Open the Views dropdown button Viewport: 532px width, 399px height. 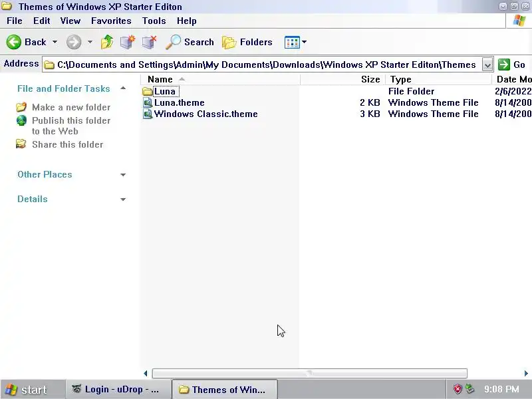pyautogui.click(x=295, y=42)
